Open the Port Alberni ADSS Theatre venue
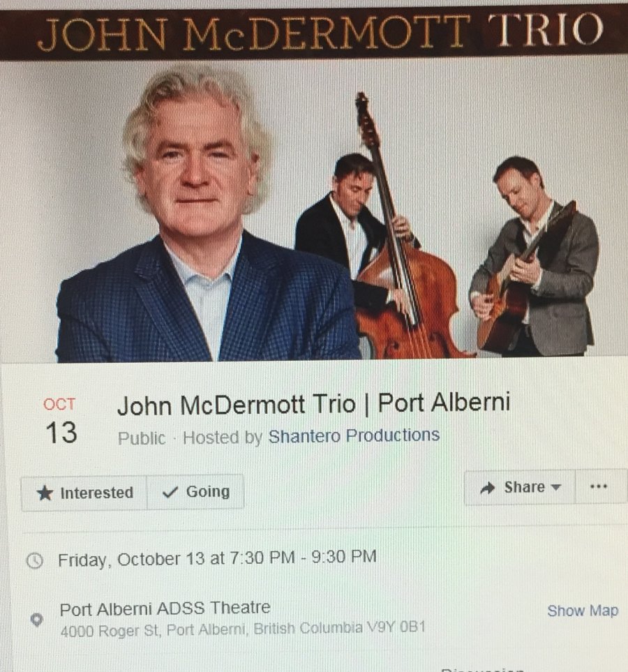628x672 pixels. [x=165, y=608]
